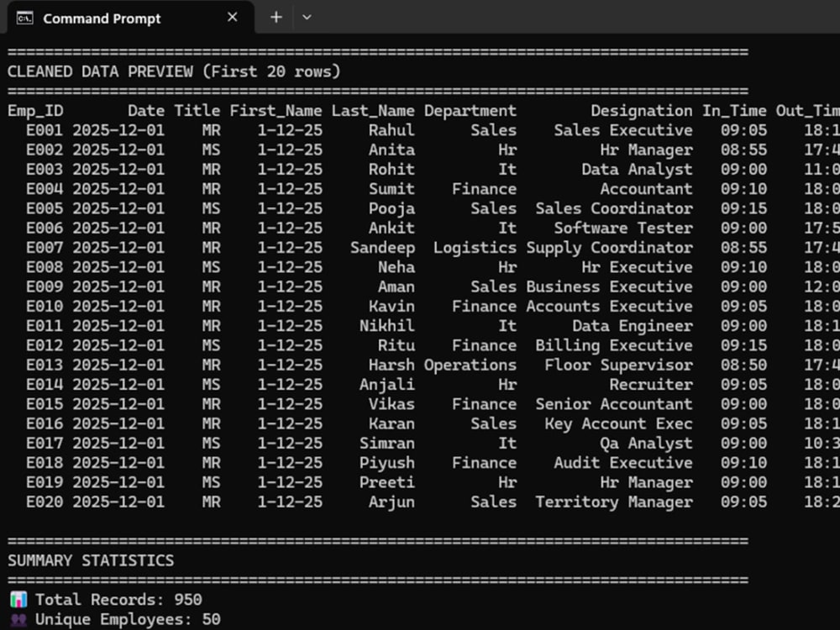The height and width of the screenshot is (630, 840).
Task: Click the Supply Coordinator designation
Action: [x=609, y=248]
